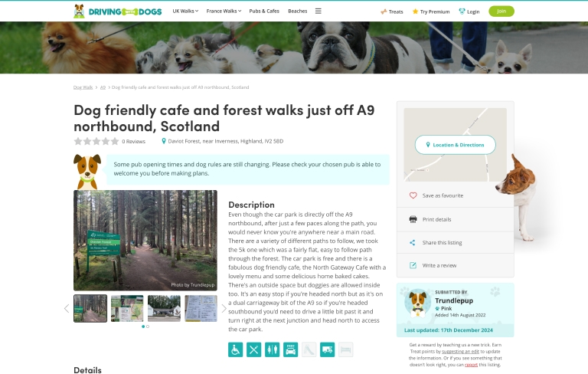Click the A9 breadcrumb link
The width and height of the screenshot is (588, 374).
[103, 87]
